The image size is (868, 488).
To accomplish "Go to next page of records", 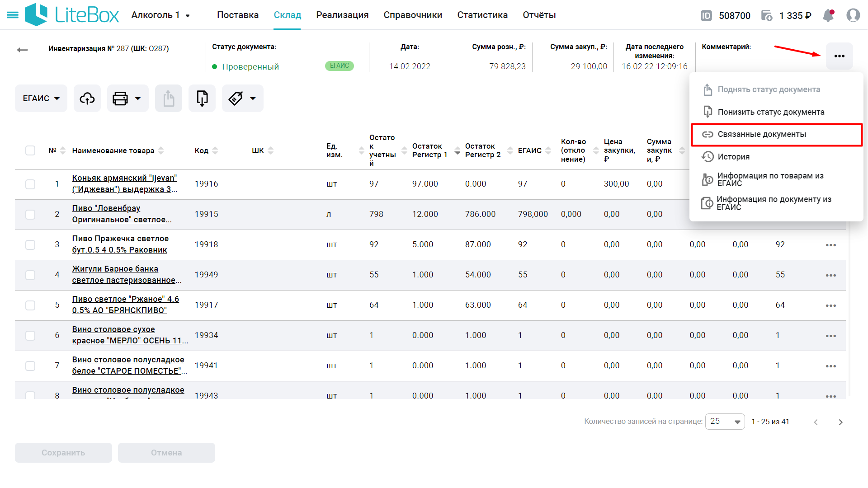I will (x=840, y=422).
